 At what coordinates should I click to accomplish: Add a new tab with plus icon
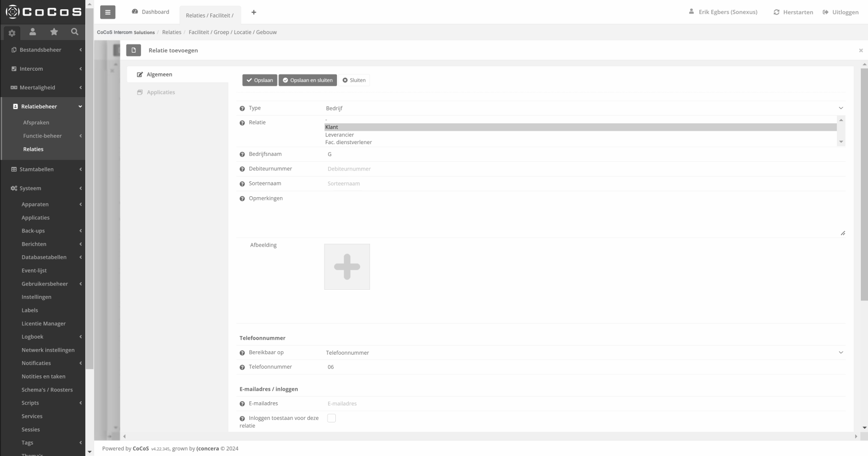coord(254,12)
